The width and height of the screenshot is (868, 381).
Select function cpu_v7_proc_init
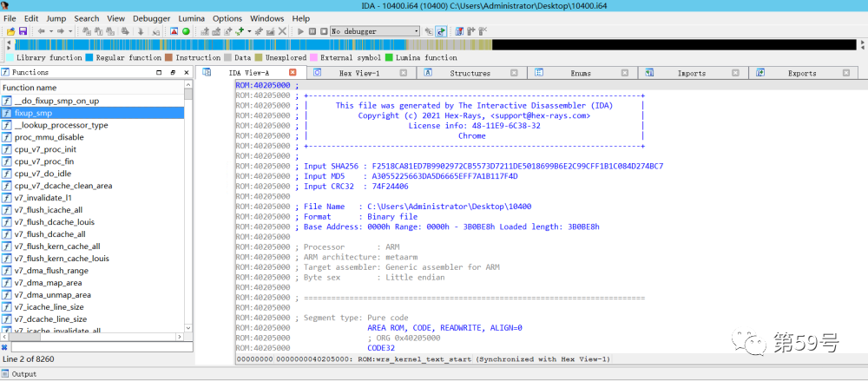[x=45, y=149]
